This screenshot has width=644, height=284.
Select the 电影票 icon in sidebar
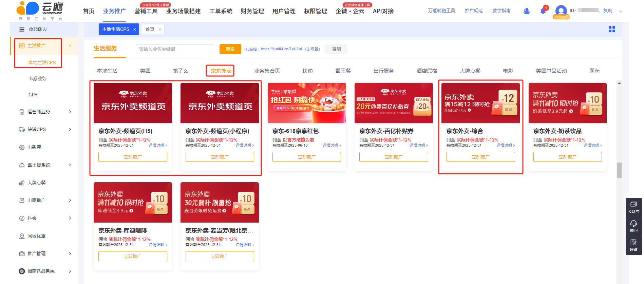[x=22, y=147]
